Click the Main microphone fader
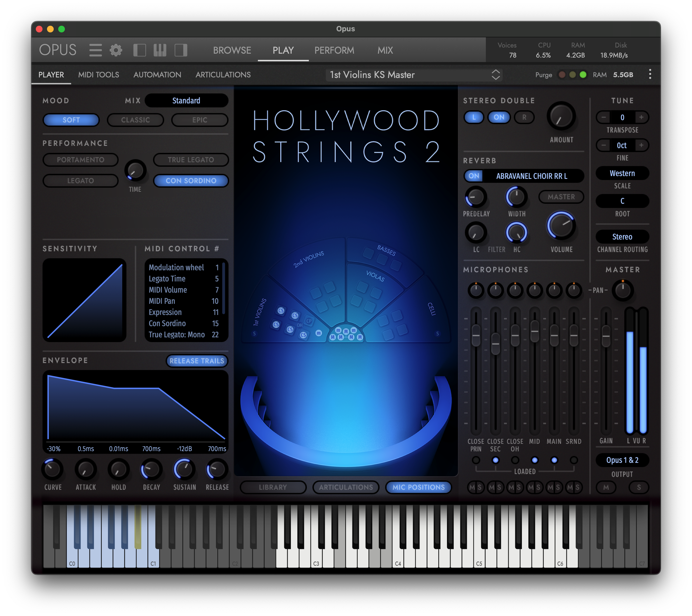Image resolution: width=692 pixels, height=616 pixels. point(554,335)
